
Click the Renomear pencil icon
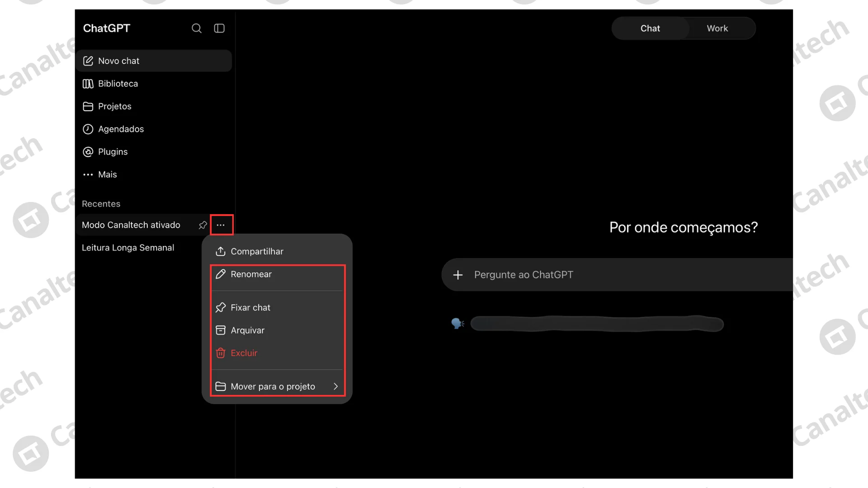[x=221, y=274]
